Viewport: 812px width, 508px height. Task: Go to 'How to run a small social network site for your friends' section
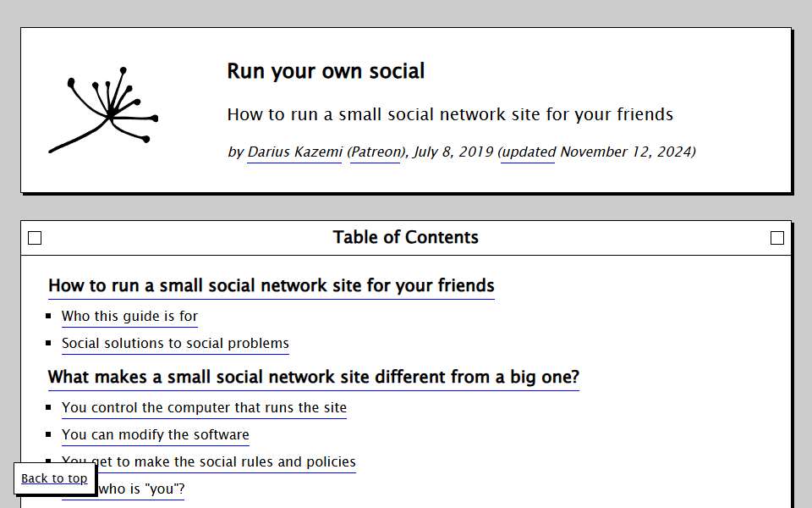point(272,285)
